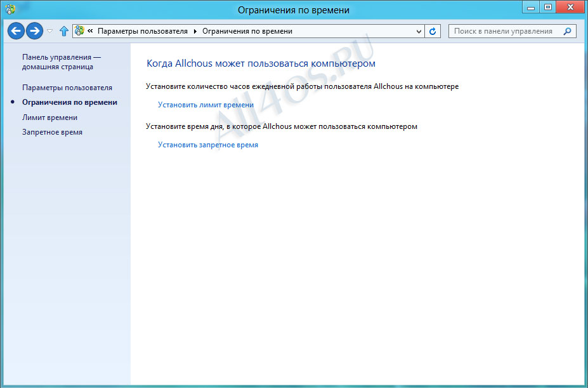Go forward with the Forward arrow button
This screenshot has width=588, height=388.
(34, 31)
